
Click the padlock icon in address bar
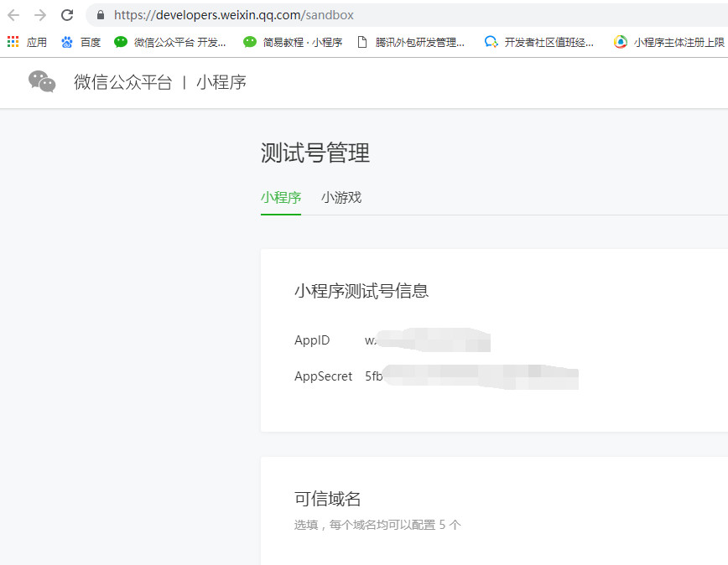click(x=101, y=15)
